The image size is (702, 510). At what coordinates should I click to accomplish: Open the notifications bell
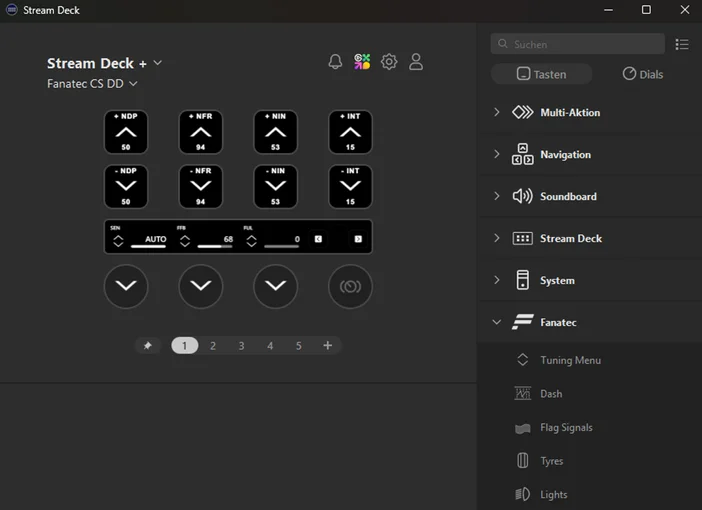click(x=335, y=62)
